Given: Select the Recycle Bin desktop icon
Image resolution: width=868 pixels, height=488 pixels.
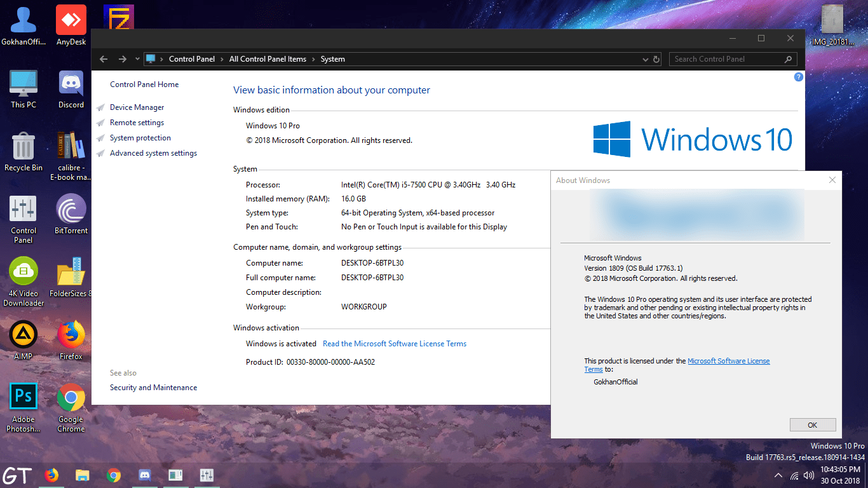Looking at the screenshot, I should (x=24, y=152).
